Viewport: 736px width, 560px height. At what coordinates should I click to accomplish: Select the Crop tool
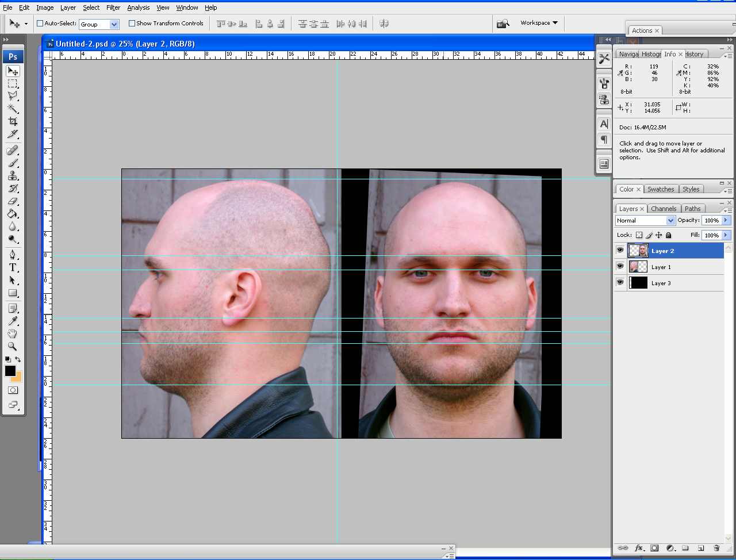tap(13, 121)
